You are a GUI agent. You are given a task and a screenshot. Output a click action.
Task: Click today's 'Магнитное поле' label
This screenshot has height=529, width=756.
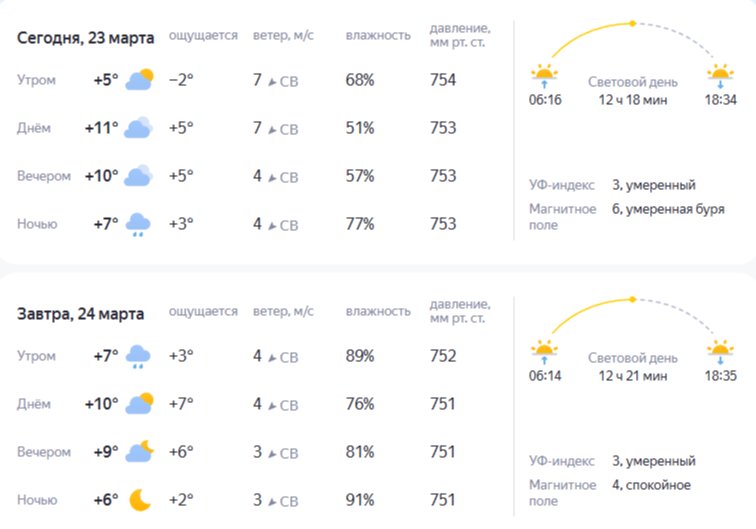pyautogui.click(x=562, y=217)
